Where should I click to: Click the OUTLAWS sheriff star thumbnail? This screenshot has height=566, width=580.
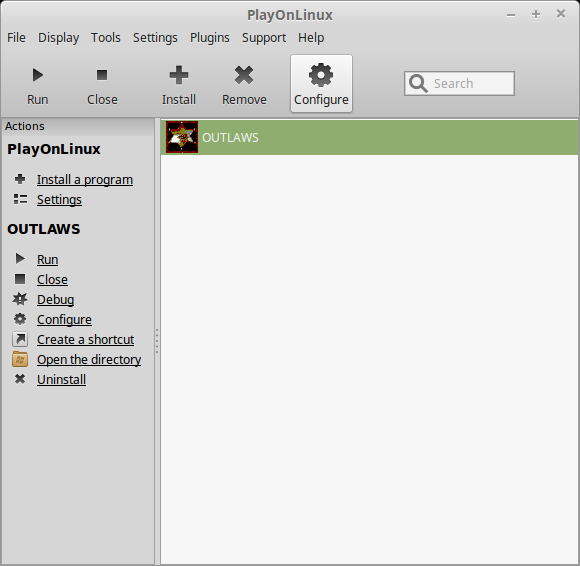point(182,137)
